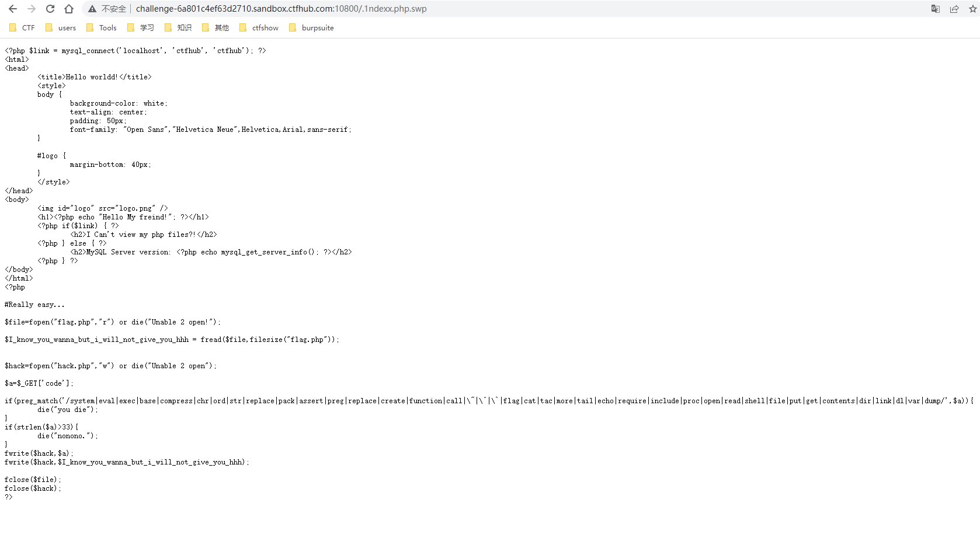This screenshot has height=545, width=980.
Task: Click the MySQL Server version line
Action: click(211, 252)
